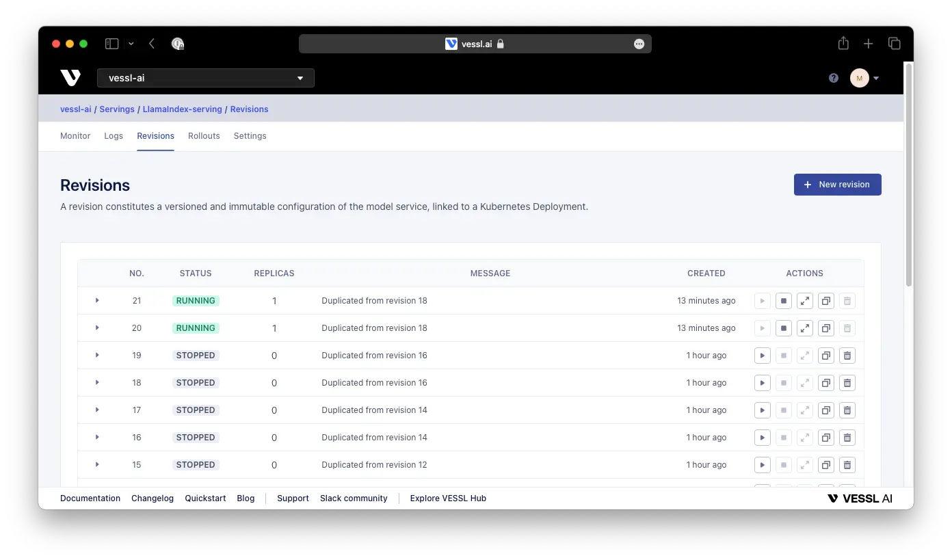Delete revision 18 with the trash icon
The image size is (952, 560).
click(847, 383)
